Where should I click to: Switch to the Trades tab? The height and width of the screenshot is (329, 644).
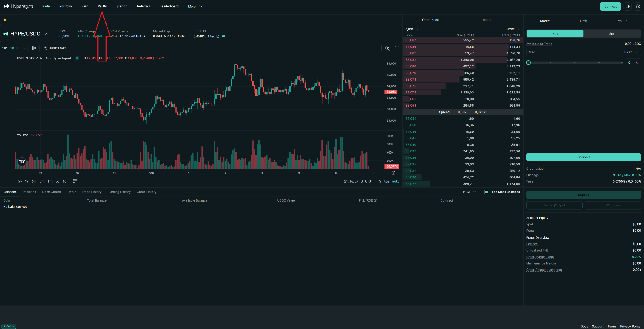(x=486, y=20)
